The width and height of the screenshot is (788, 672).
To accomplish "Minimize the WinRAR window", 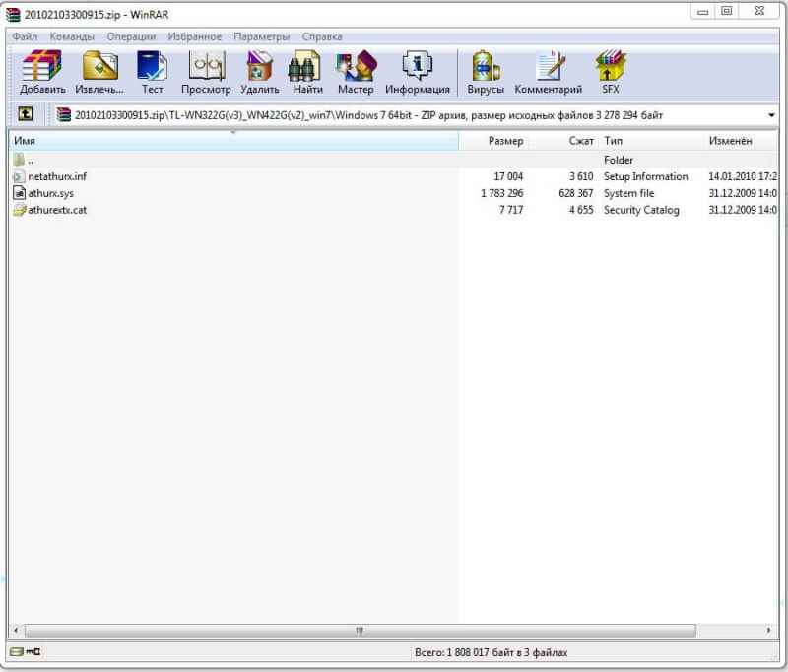I will click(x=703, y=12).
